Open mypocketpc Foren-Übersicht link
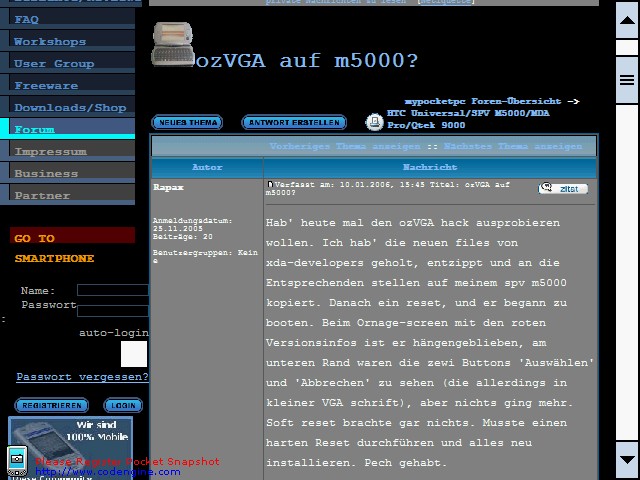 pyautogui.click(x=483, y=101)
